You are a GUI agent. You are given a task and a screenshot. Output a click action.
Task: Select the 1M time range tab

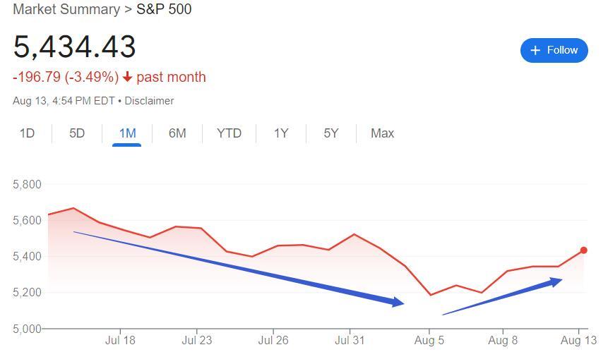pyautogui.click(x=127, y=133)
